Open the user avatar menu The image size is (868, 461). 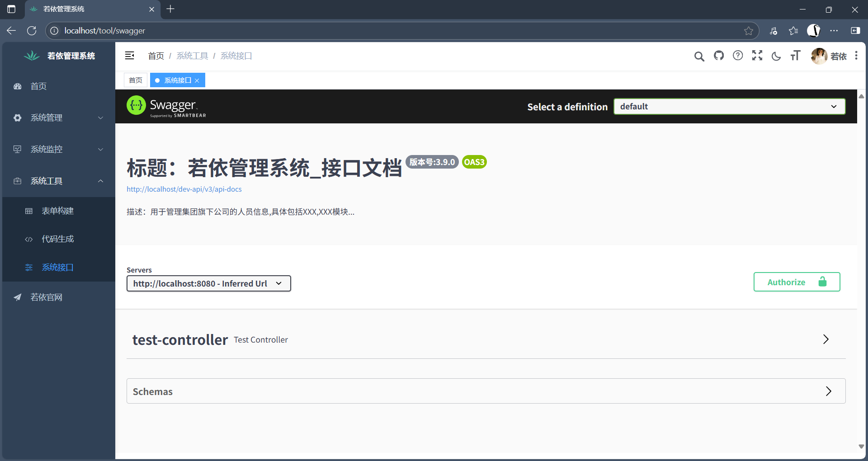click(x=819, y=56)
